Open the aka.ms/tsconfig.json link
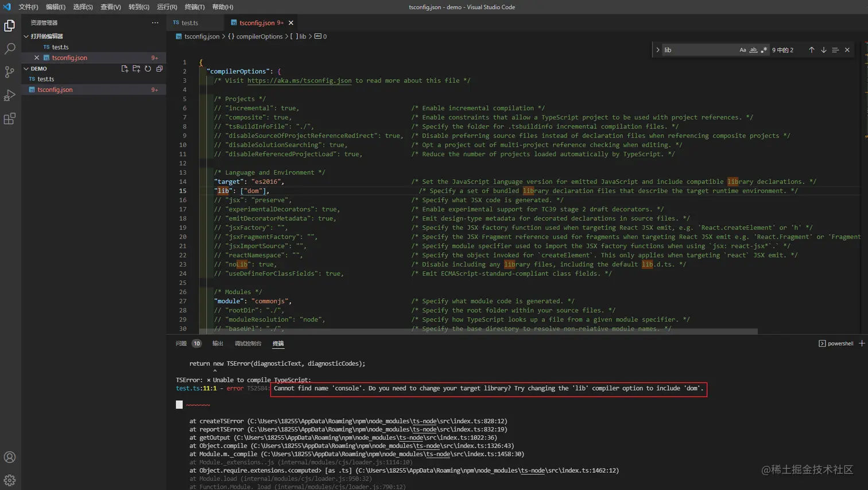The width and height of the screenshot is (868, 490). [299, 80]
